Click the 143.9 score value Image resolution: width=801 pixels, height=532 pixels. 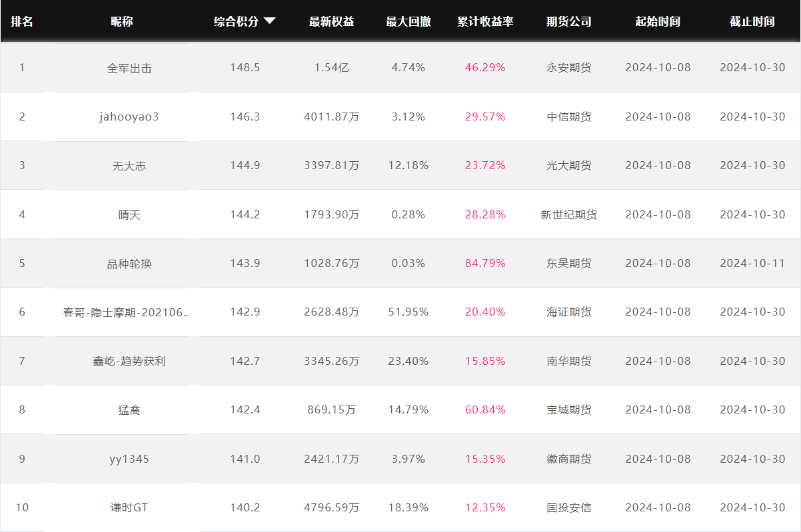pyautogui.click(x=245, y=263)
